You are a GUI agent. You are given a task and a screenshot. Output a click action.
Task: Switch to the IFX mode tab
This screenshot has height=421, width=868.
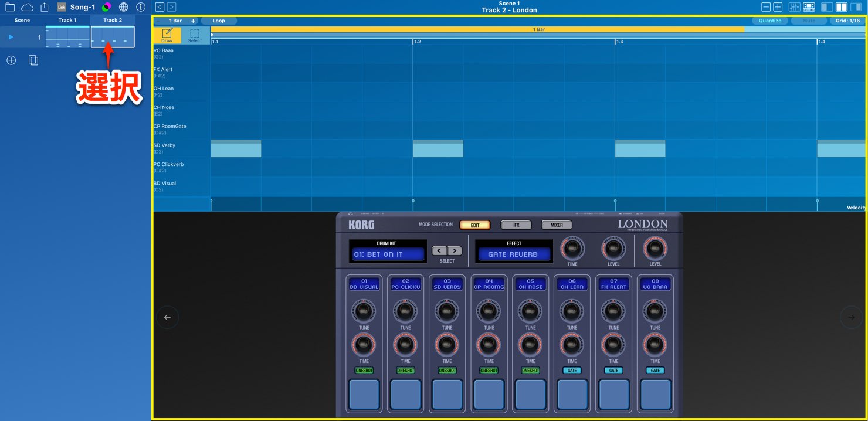pos(516,225)
